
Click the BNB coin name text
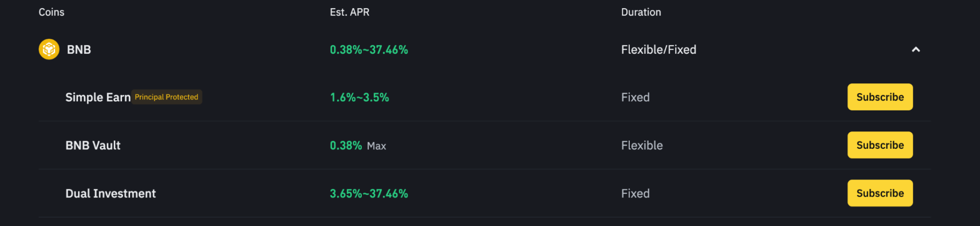point(79,50)
